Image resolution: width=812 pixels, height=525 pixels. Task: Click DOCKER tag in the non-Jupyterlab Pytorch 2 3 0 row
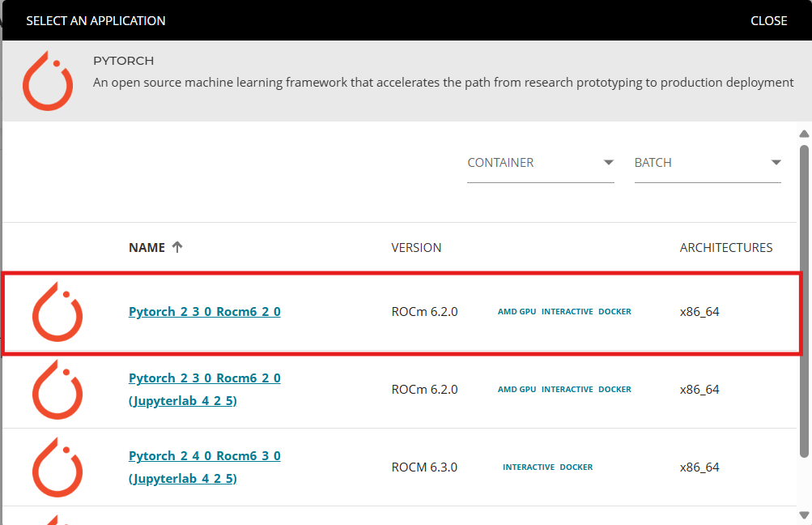[x=614, y=311]
